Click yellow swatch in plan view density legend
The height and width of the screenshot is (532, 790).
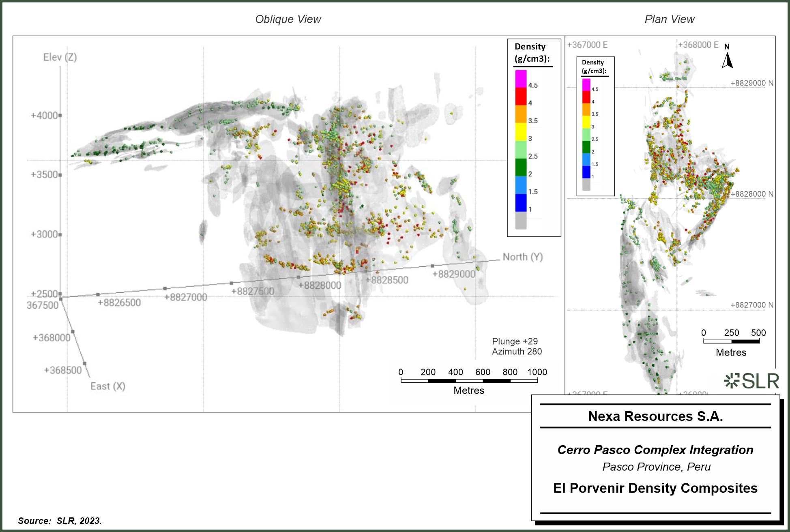pyautogui.click(x=586, y=122)
